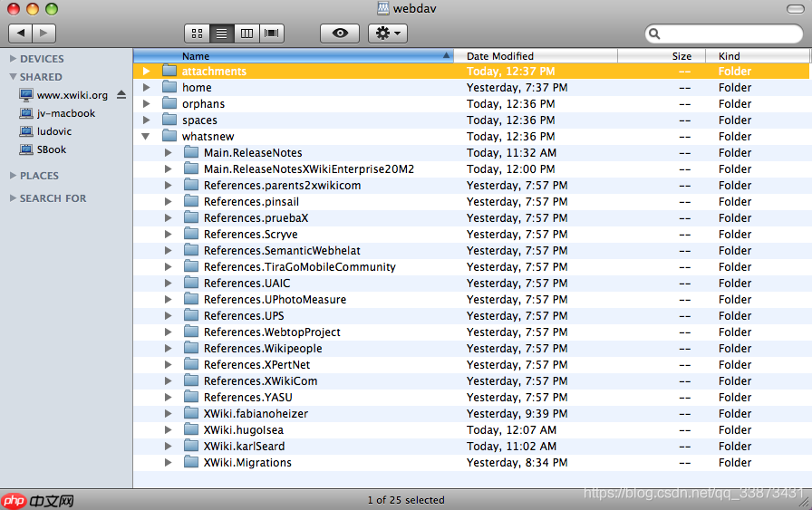Screen dimensions: 812x510
Task: Select jv-macbook in the sidebar
Action: (x=65, y=113)
